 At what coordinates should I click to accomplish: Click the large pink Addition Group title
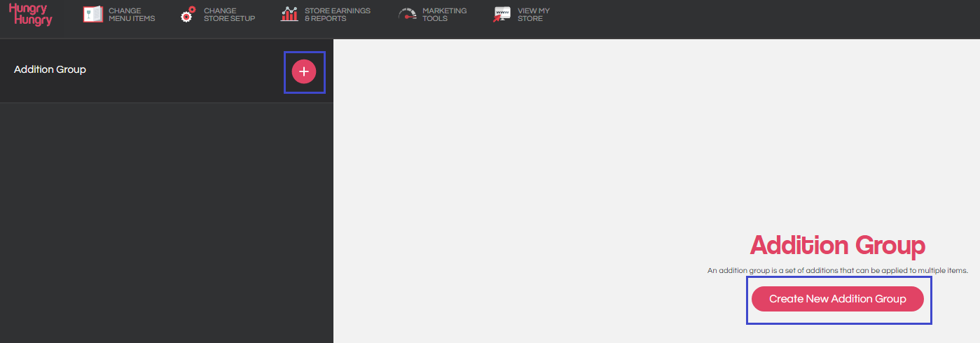(838, 246)
